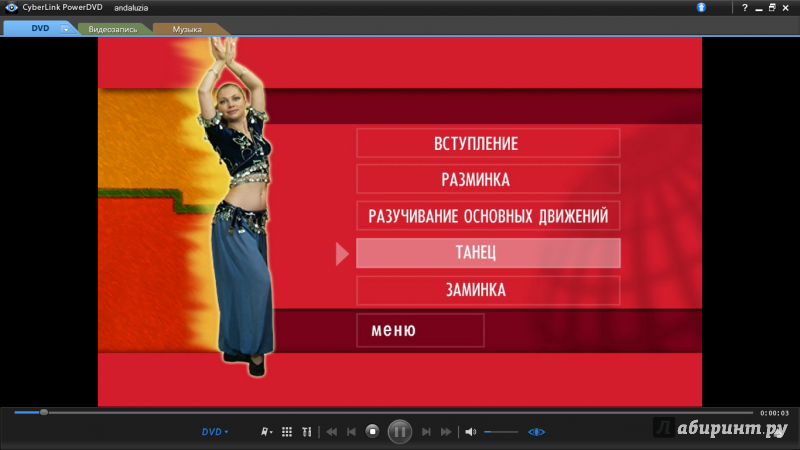Mute audio via the speaker icon
This screenshot has height=450, width=800.
coord(470,432)
